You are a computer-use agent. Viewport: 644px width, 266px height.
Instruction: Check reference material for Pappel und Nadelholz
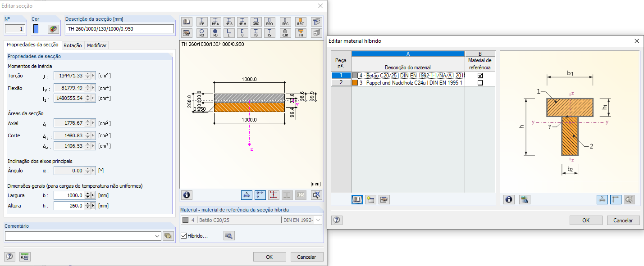[x=480, y=83]
